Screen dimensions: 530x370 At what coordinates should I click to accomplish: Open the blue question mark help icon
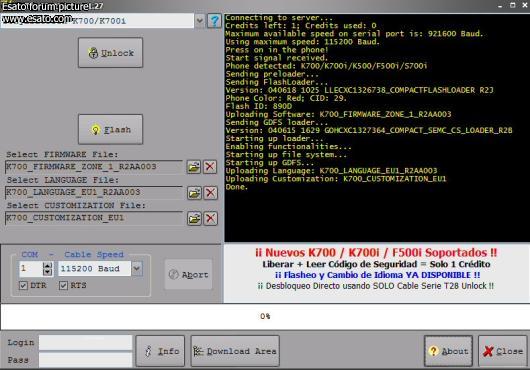click(x=214, y=21)
